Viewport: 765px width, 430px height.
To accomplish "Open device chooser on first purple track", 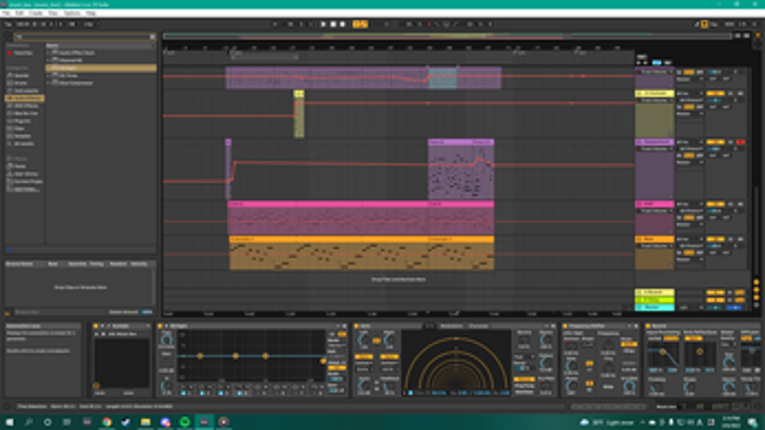I will pyautogui.click(x=656, y=72).
